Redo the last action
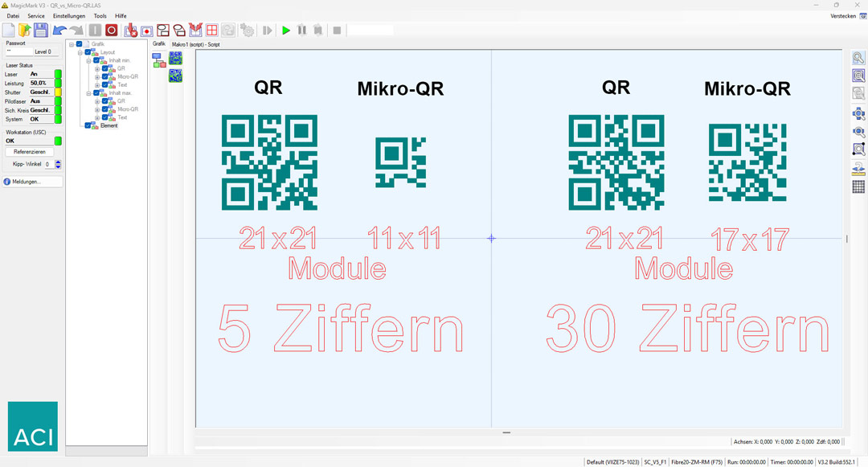868x467 pixels. coord(76,31)
